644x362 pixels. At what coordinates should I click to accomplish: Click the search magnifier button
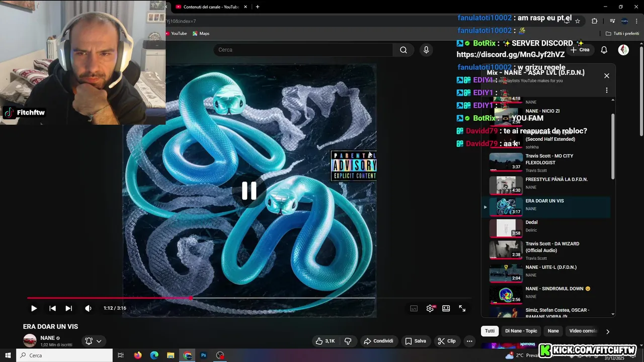tap(404, 50)
